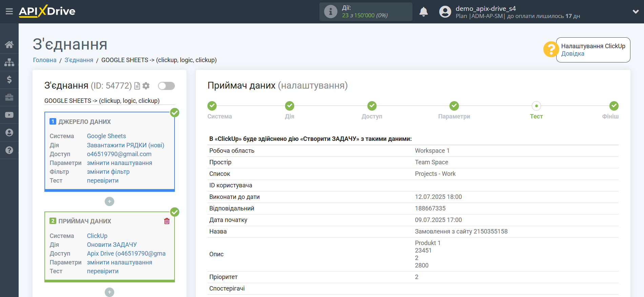The height and width of the screenshot is (297, 644).
Task: Open the Довідка help link
Action: 572,54
